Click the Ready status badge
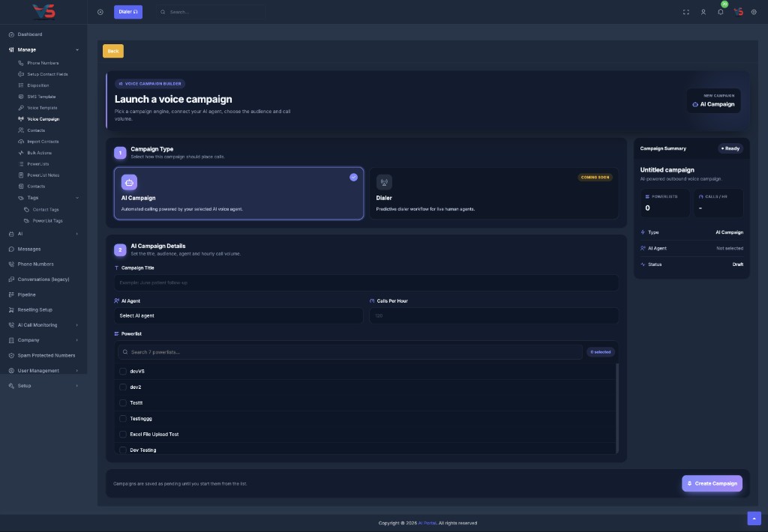This screenshot has width=768, height=532. (x=730, y=148)
